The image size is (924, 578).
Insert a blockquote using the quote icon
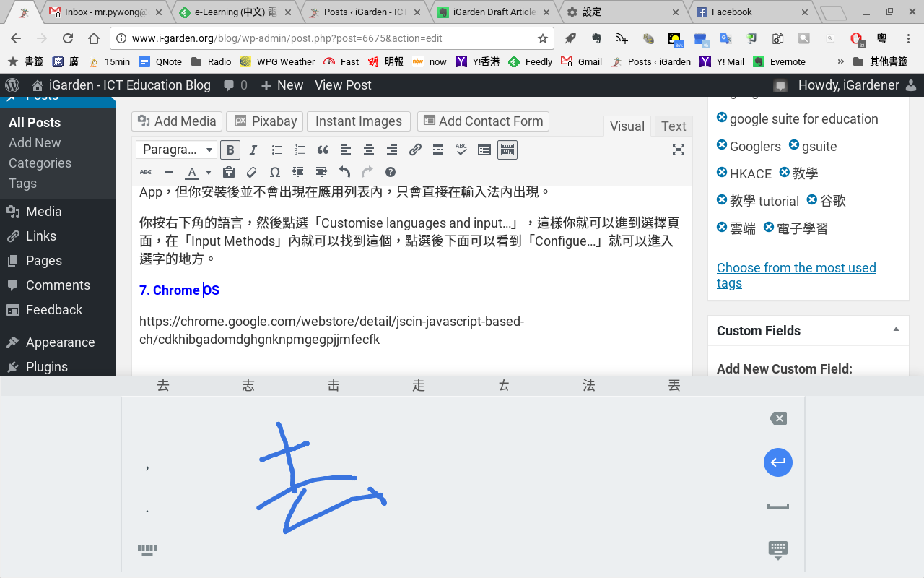pos(323,150)
